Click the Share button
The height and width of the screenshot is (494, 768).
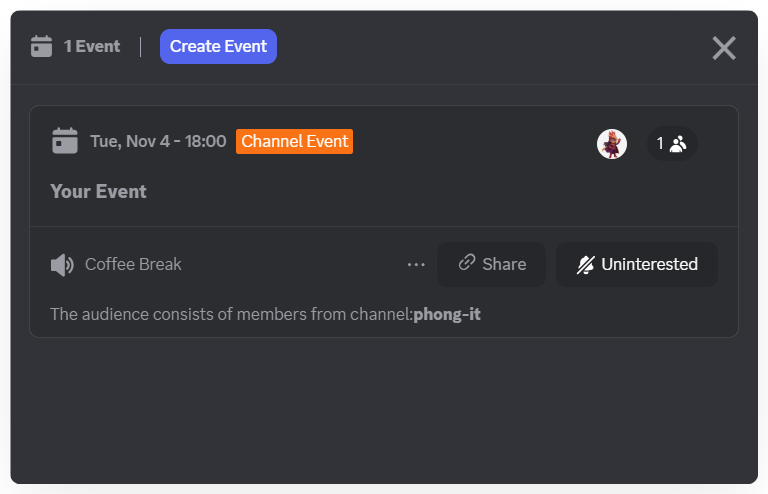click(491, 264)
